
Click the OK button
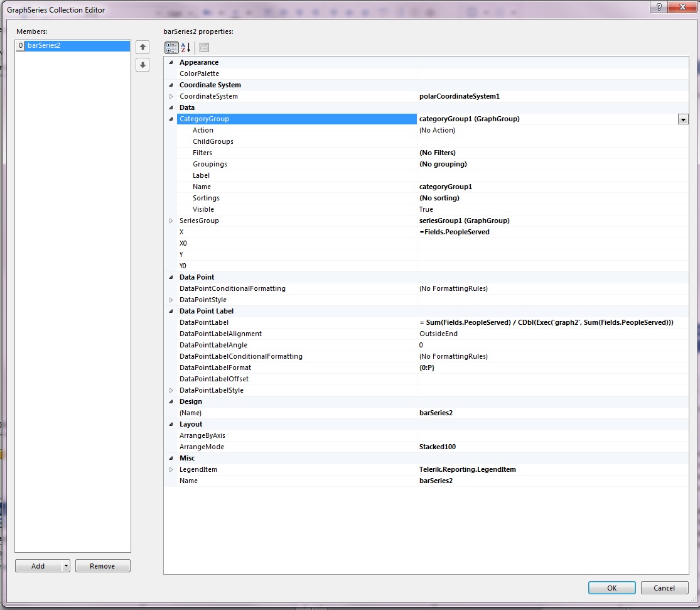tap(611, 587)
